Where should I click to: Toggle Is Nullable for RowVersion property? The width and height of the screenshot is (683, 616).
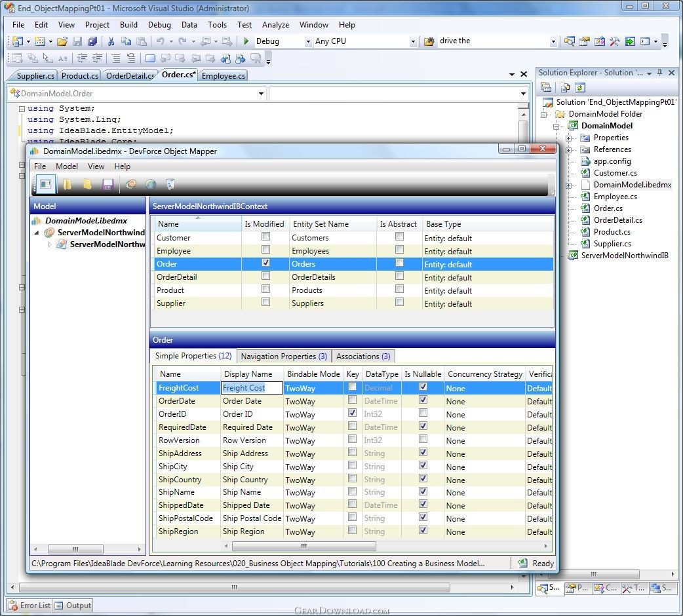(423, 439)
